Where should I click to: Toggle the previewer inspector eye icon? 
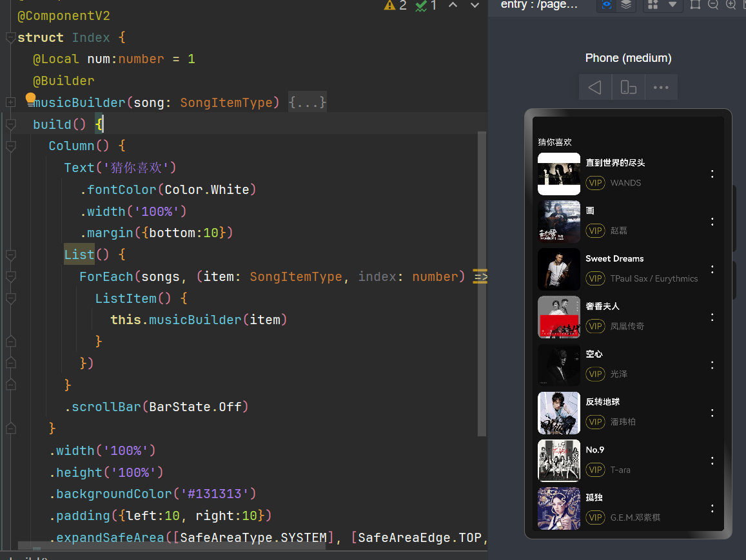pyautogui.click(x=607, y=5)
